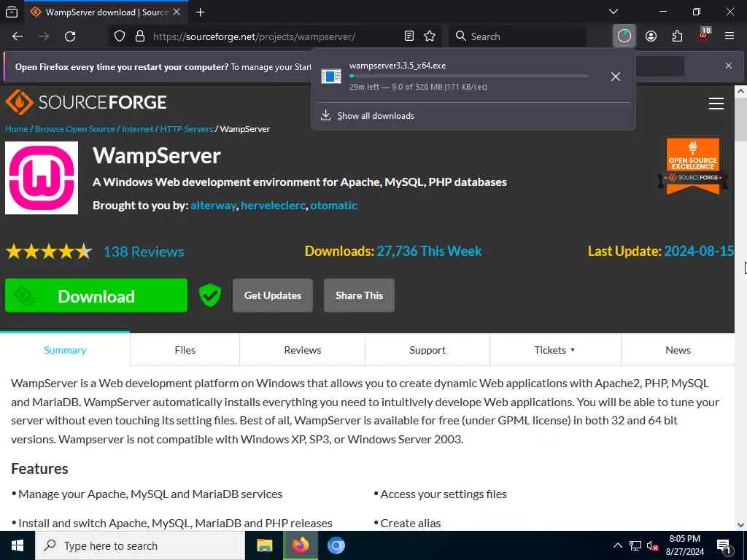Toggle reader view icon in address bar
This screenshot has width=747, height=560.
pos(409,36)
